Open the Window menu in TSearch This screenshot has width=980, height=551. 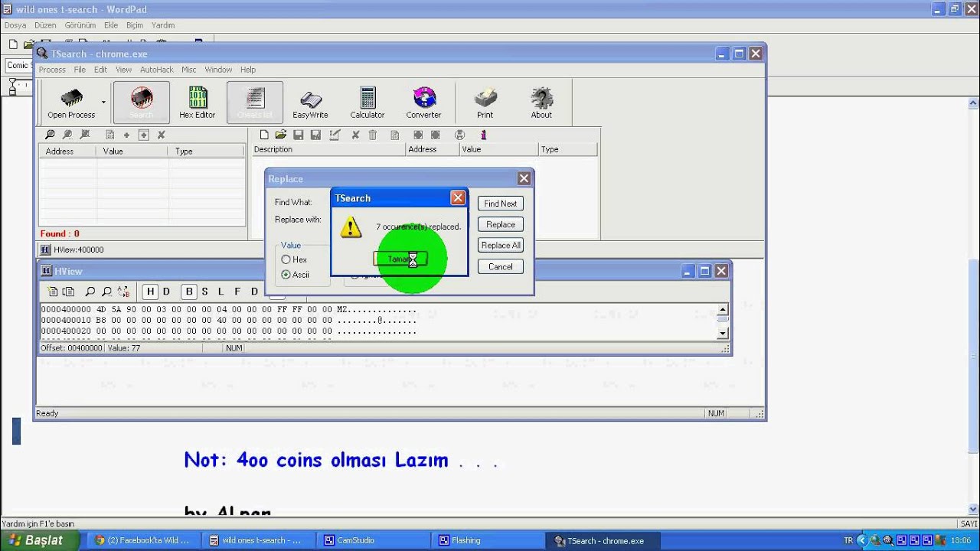click(x=218, y=70)
